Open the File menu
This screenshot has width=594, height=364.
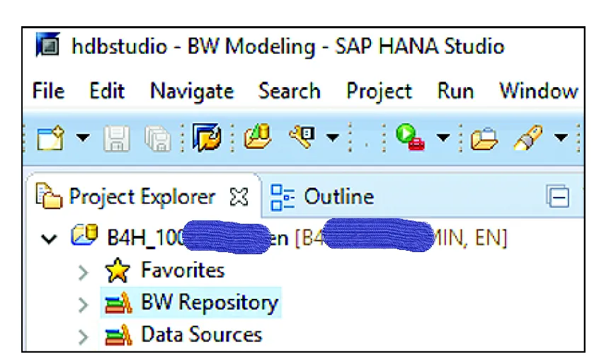48,91
